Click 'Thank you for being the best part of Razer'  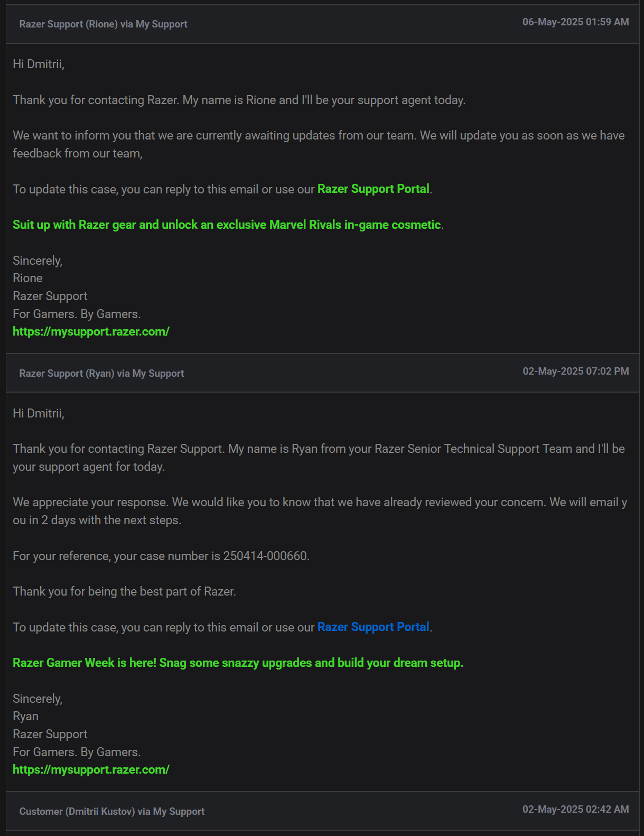(x=124, y=591)
